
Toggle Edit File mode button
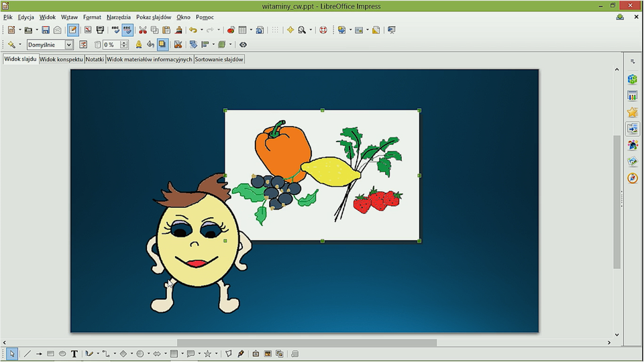tap(72, 30)
